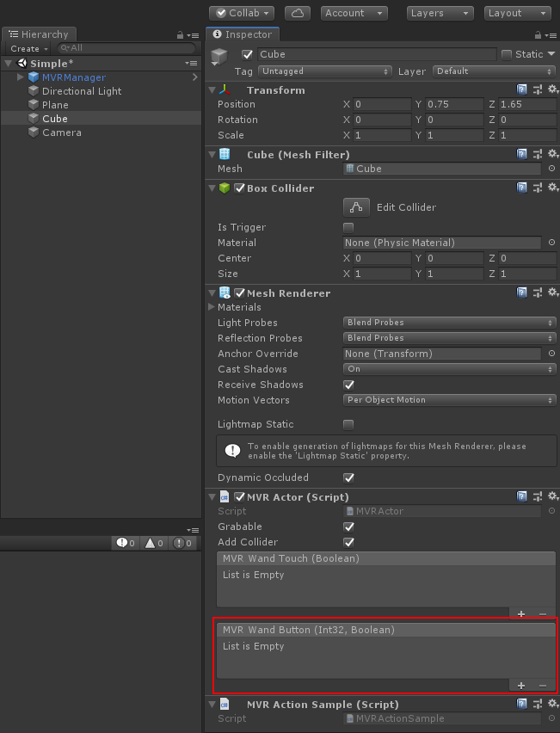Click the Edit Collider icon button
The image size is (560, 733).
tap(356, 207)
